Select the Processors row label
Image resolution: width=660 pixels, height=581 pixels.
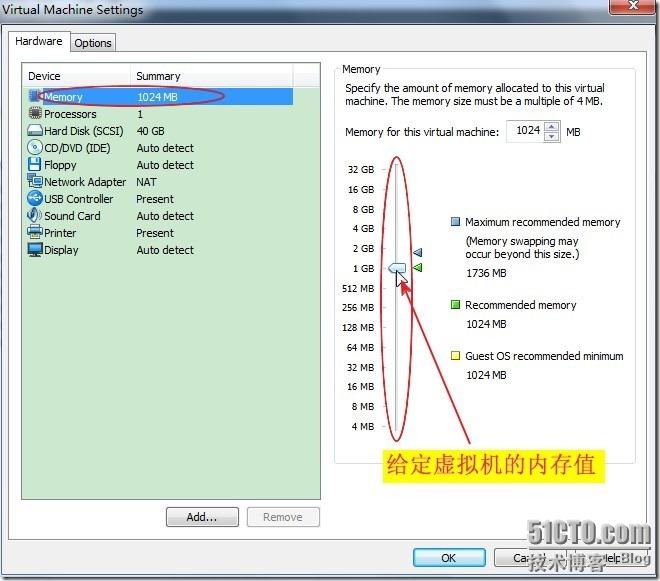(70, 114)
